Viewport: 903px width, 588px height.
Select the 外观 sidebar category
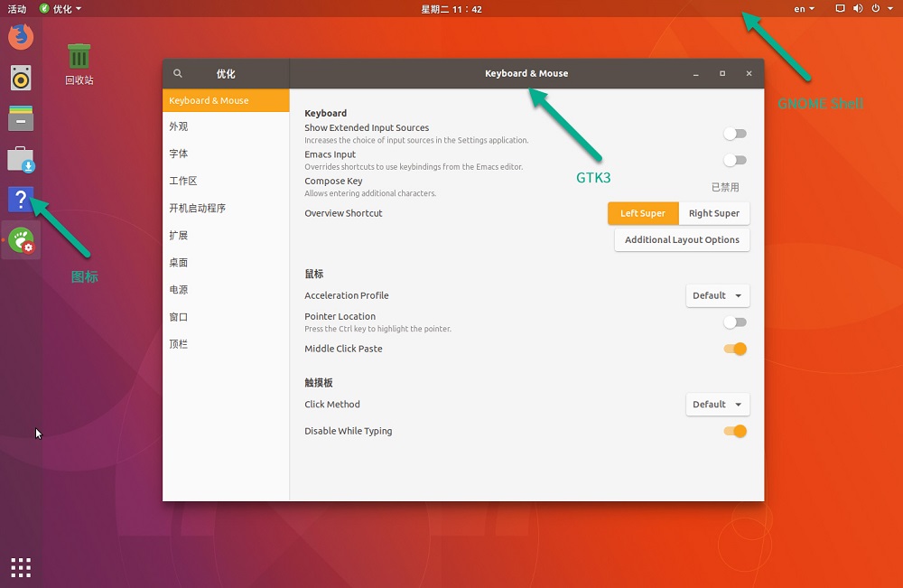179,127
